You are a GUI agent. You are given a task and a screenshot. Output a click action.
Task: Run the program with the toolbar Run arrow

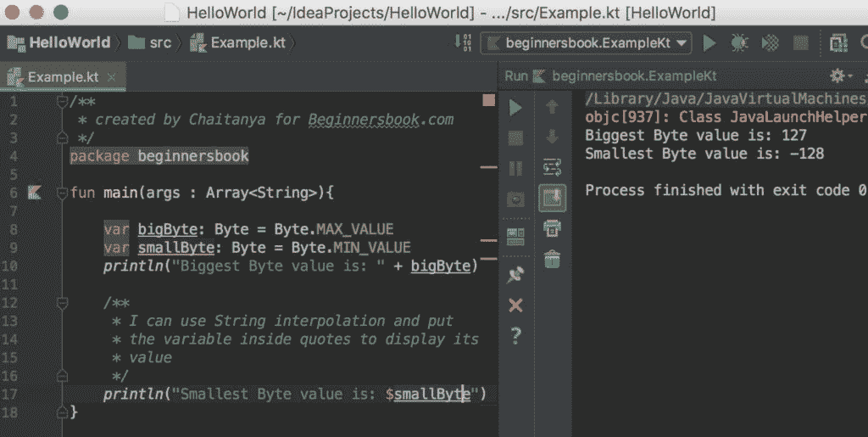709,42
